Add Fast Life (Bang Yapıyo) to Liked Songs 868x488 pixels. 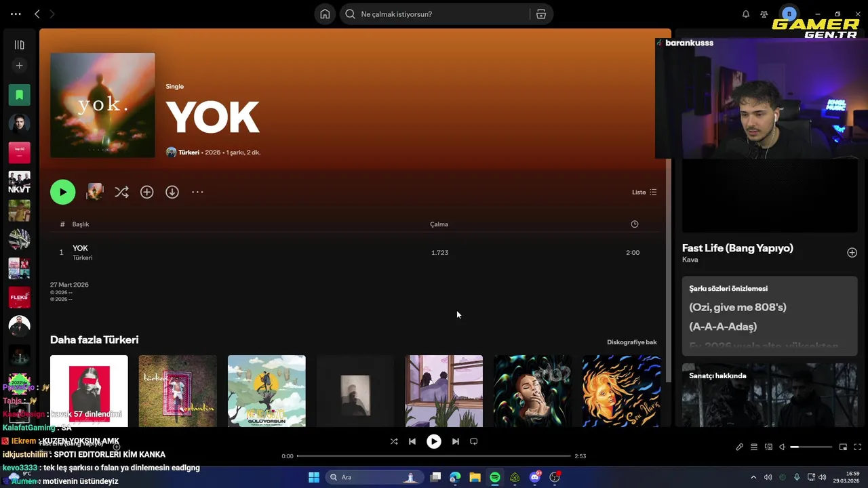(852, 253)
